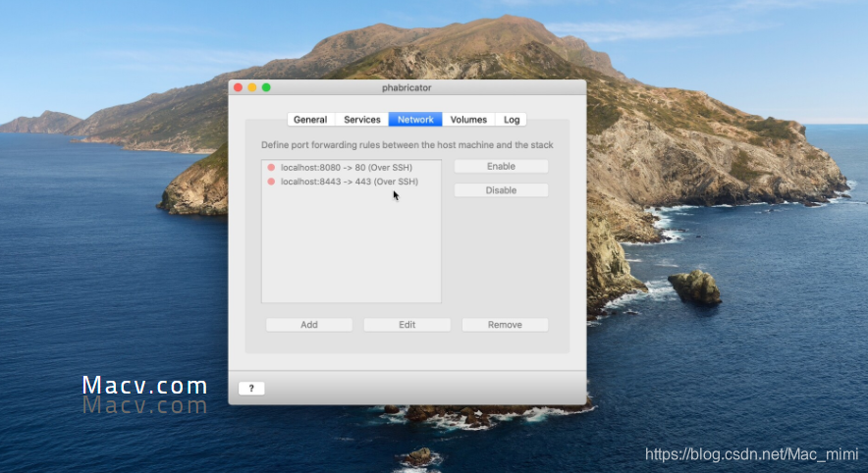This screenshot has width=868, height=473.
Task: Select the Network tab
Action: [415, 120]
